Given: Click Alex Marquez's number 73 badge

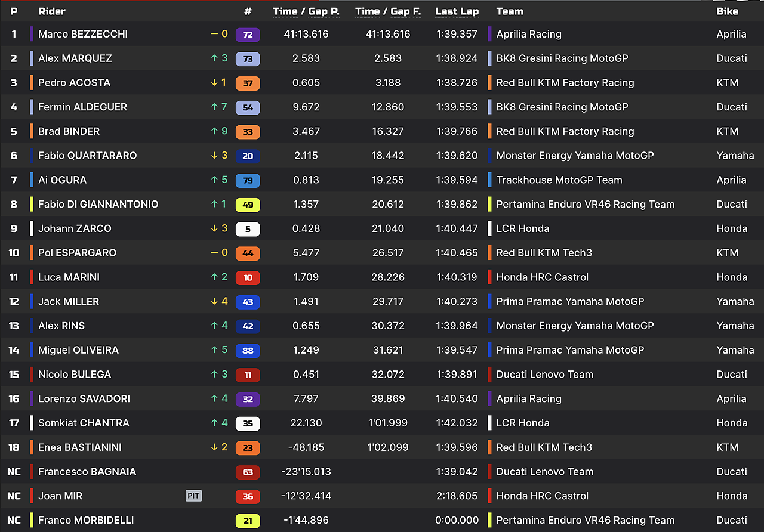Looking at the screenshot, I should [x=248, y=58].
